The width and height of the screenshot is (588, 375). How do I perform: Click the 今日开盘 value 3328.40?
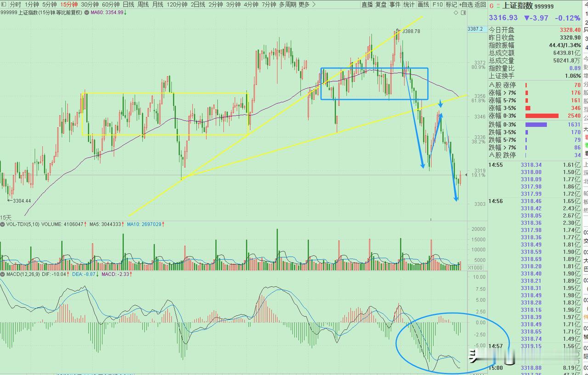570,30
